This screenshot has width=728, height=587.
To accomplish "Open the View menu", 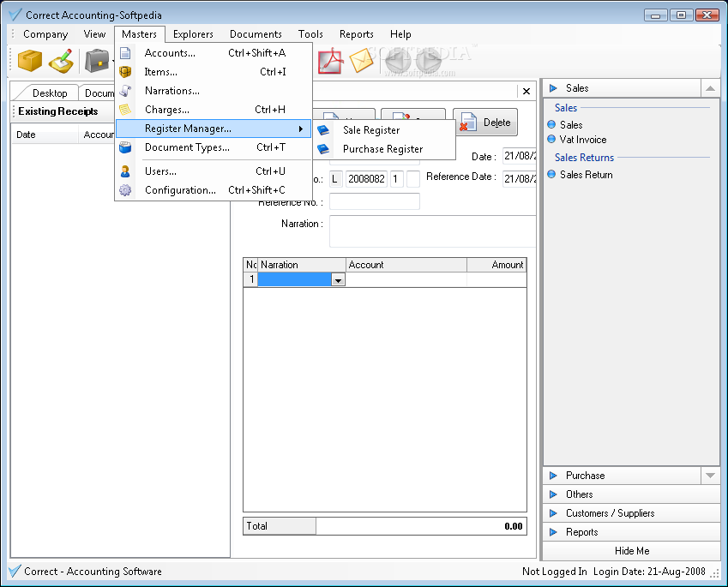I will coord(94,34).
